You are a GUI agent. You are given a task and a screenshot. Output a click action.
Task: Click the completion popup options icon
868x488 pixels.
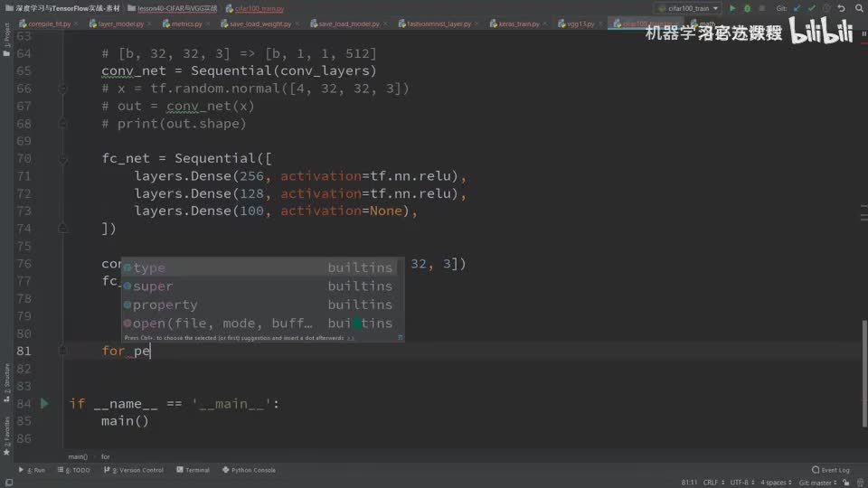[401, 337]
